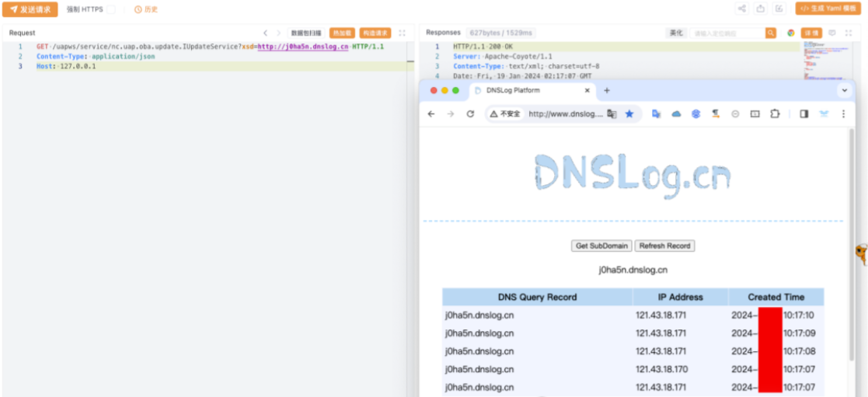Click the blue bookmark star

coord(629,113)
